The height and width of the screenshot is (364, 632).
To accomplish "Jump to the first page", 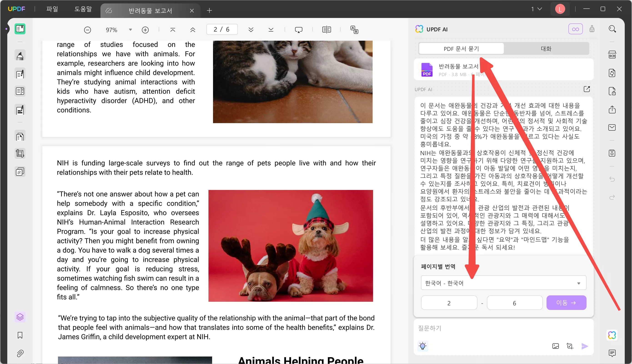I will 173,30.
